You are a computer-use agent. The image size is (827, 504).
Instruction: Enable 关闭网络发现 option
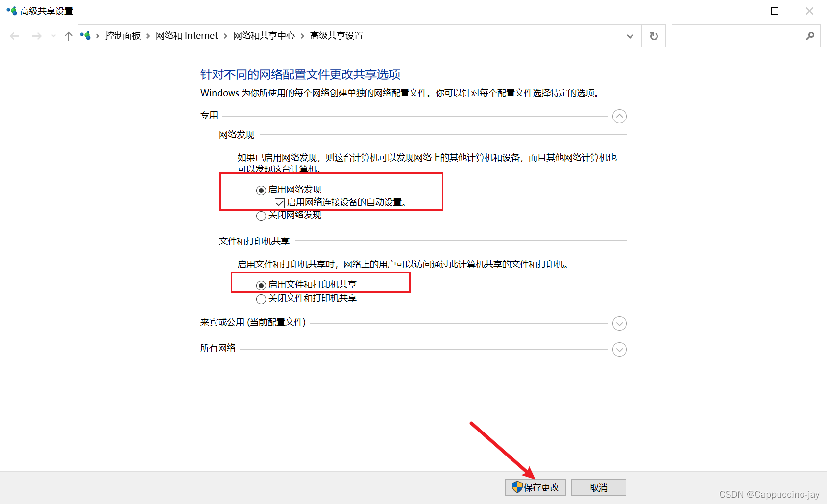tap(261, 216)
